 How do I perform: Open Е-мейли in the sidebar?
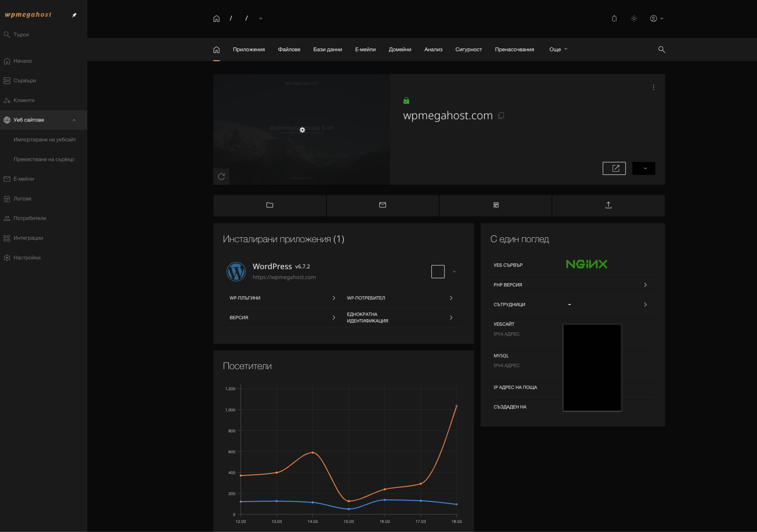click(x=43, y=179)
